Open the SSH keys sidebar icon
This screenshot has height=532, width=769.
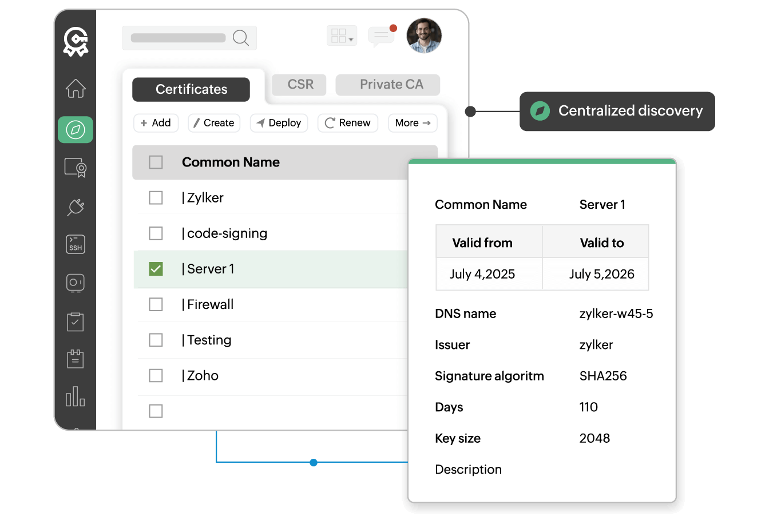(76, 244)
